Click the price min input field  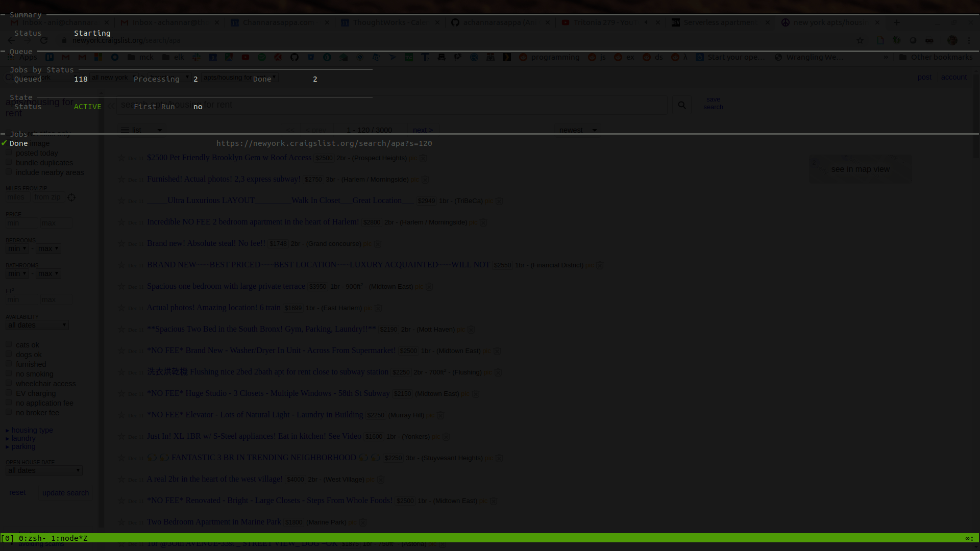click(21, 223)
